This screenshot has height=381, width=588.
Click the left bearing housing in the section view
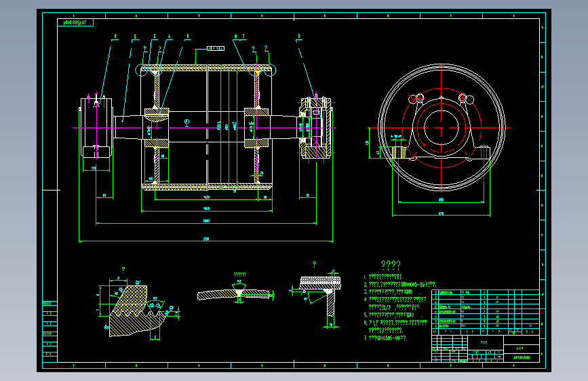97,127
